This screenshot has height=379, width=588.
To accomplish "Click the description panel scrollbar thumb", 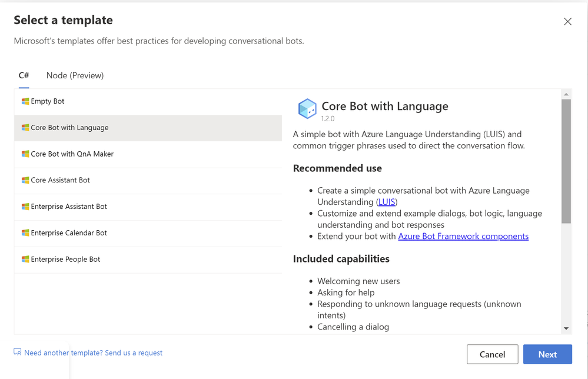I will [x=566, y=161].
